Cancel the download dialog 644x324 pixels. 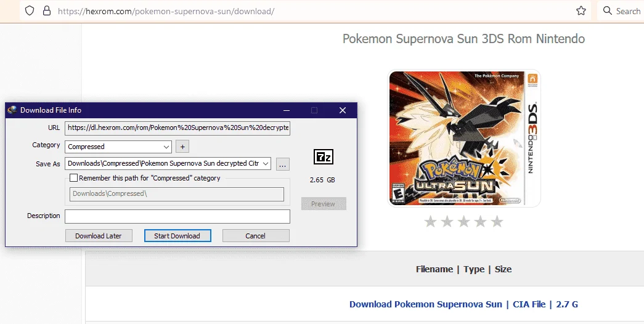(x=256, y=236)
